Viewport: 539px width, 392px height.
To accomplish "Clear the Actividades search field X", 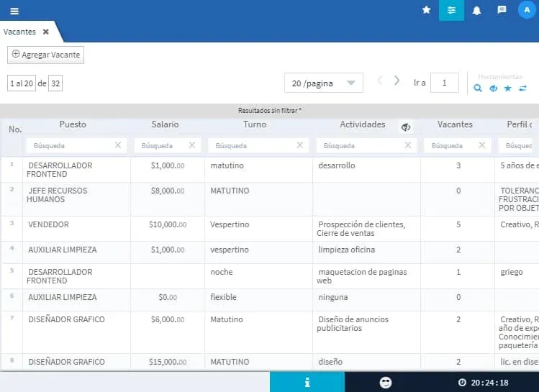I will pyautogui.click(x=408, y=145).
